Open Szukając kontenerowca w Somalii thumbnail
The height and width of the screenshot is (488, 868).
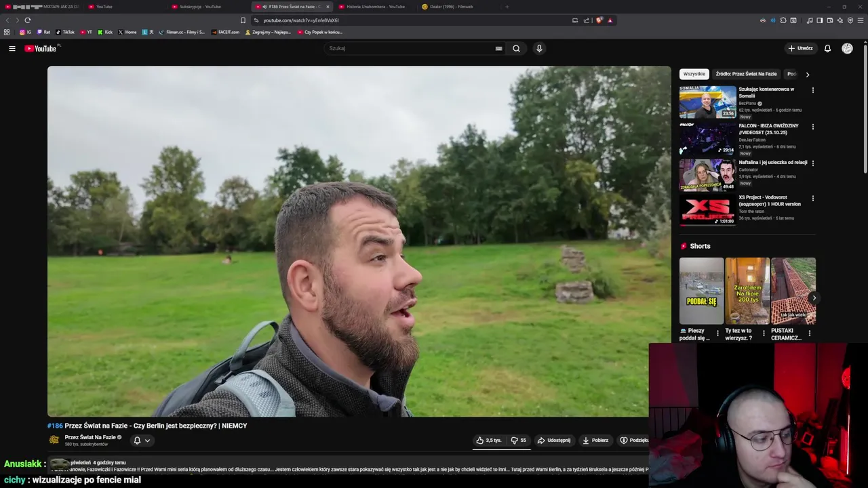(707, 102)
